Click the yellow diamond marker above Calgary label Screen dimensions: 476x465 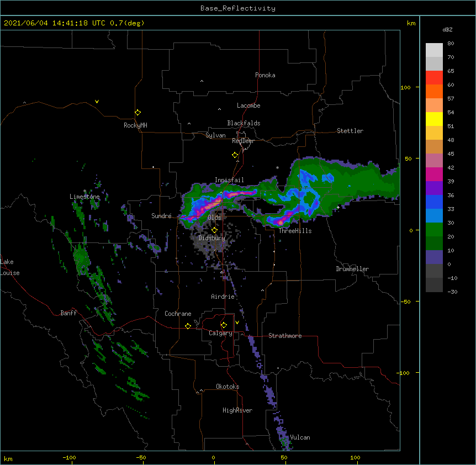(x=224, y=325)
